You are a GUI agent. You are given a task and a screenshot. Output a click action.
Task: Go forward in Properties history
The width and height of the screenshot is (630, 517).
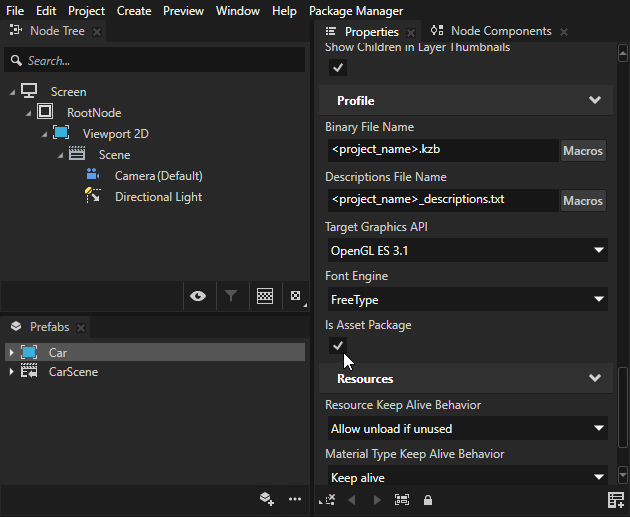377,500
